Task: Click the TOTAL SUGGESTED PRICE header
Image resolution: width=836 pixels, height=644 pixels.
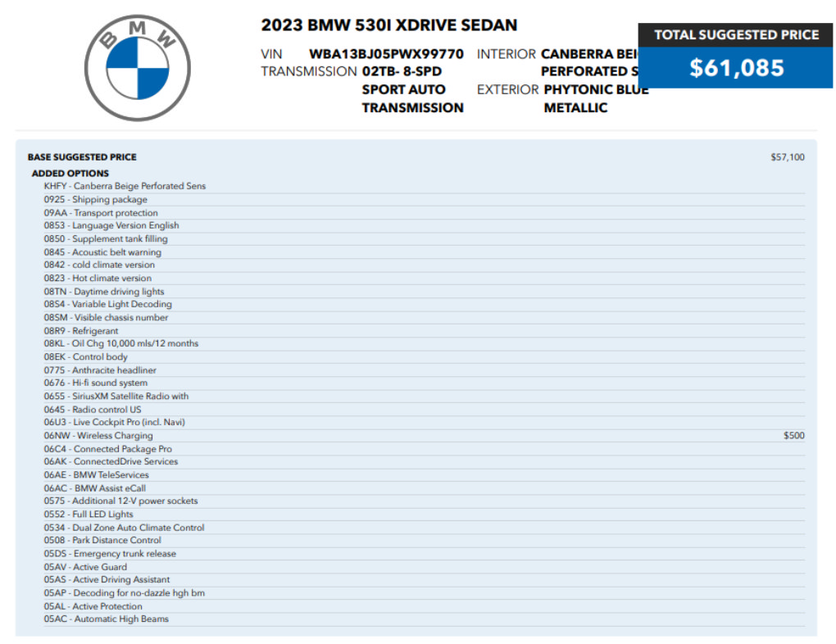Action: pos(736,34)
